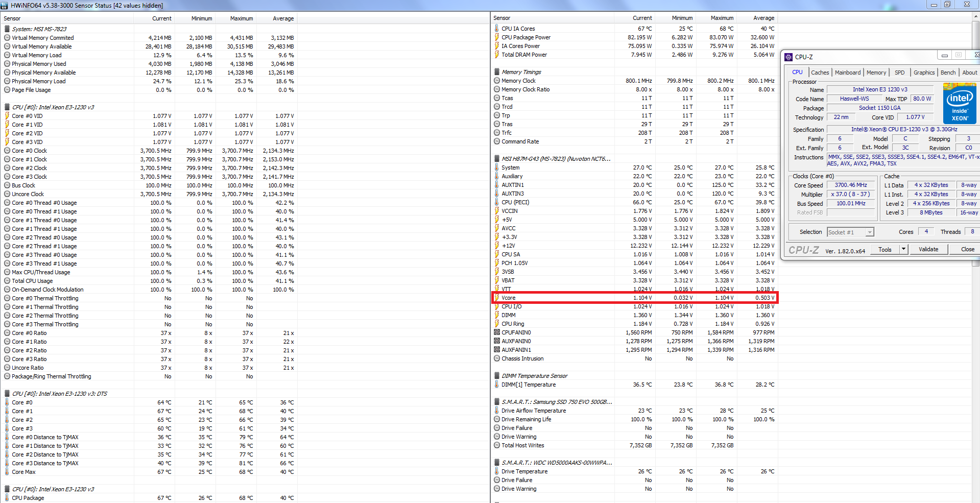Click the Chassis Intrusion sensor icon
980x503 pixels.
point(497,358)
